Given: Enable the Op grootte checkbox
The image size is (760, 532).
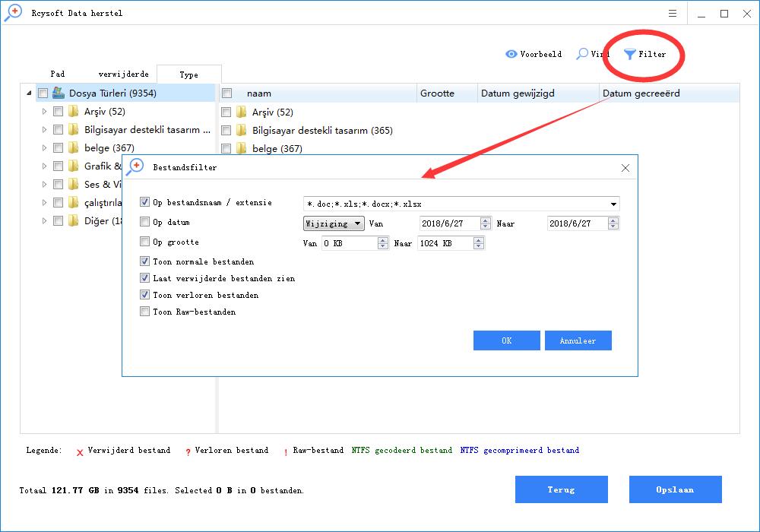Looking at the screenshot, I should [x=145, y=242].
